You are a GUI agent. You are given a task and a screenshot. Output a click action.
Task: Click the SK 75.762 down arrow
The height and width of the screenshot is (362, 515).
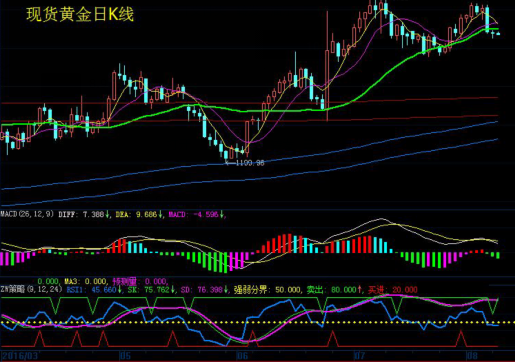point(173,289)
